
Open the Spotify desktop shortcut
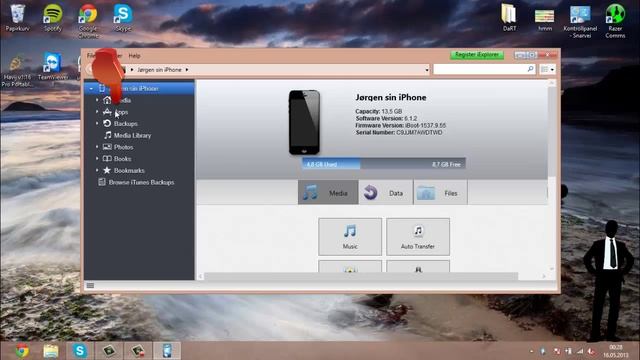pos(53,18)
